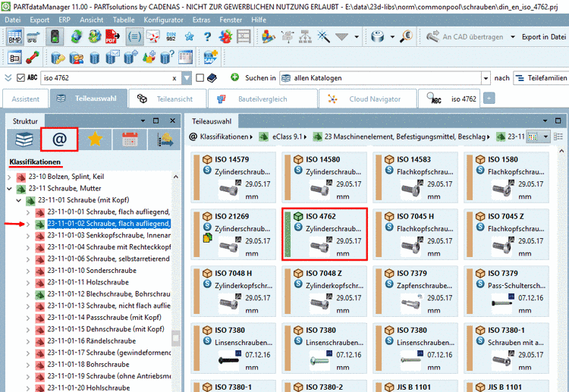The image size is (569, 392).
Task: Select '23-11-01-14 Passschraube (mit Kopf)' row
Action: [104, 318]
